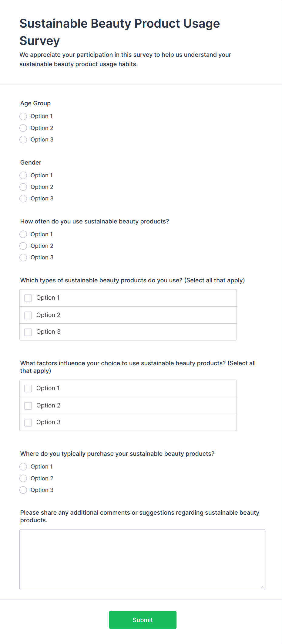
Task: Select Option 1 under Age Group
Action: pos(23,116)
